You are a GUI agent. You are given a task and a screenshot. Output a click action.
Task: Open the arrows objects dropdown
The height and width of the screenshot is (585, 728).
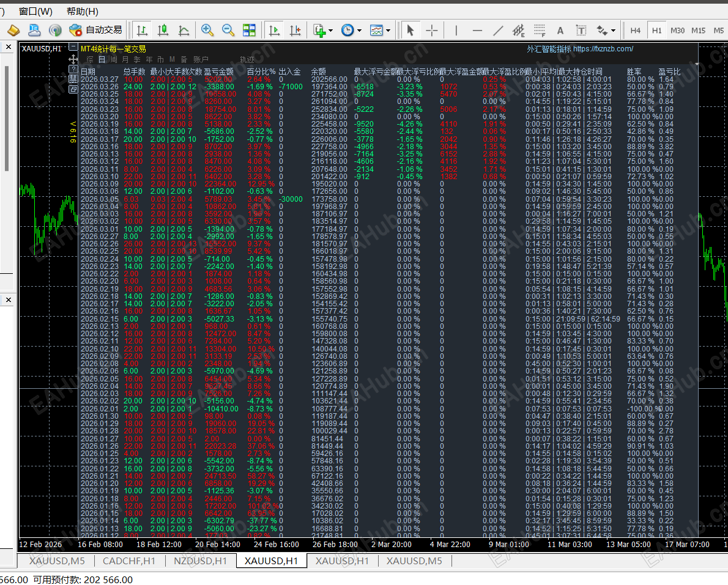coord(614,31)
